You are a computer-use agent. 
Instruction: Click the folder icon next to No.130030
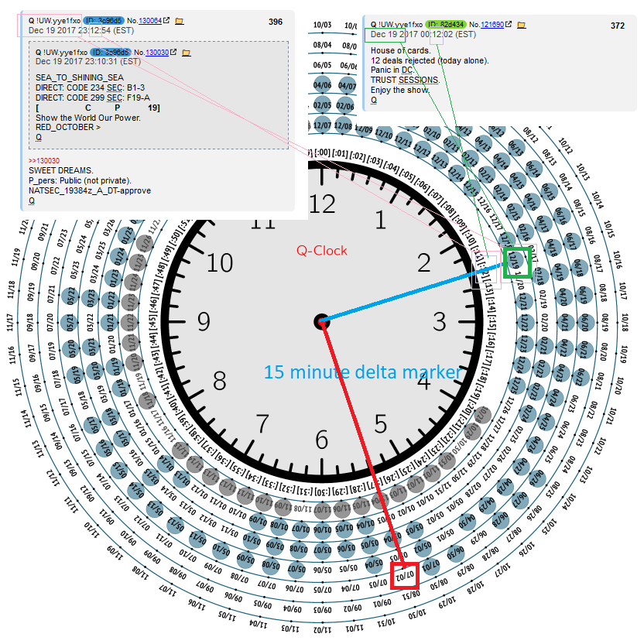187,53
